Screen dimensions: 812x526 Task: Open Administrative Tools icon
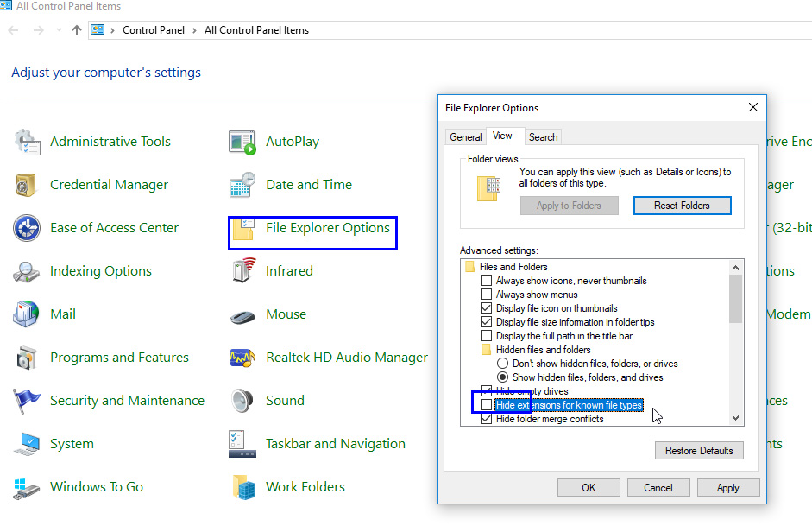(x=27, y=142)
